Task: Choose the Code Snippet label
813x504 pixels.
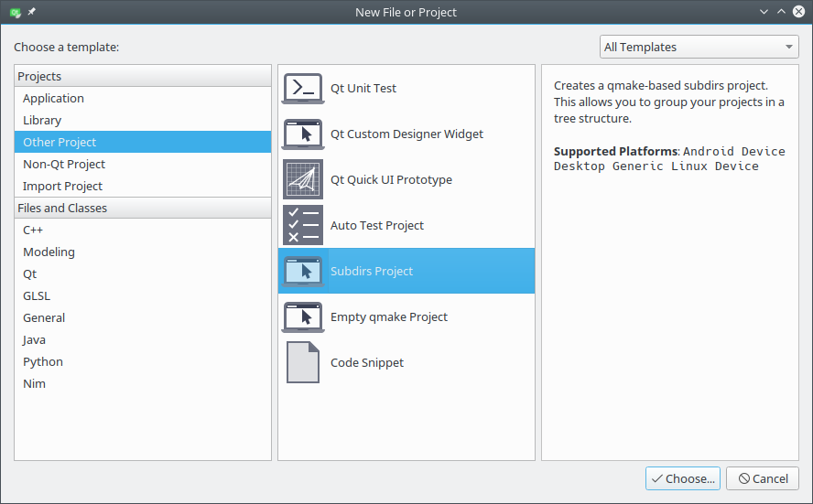Action: tap(367, 362)
